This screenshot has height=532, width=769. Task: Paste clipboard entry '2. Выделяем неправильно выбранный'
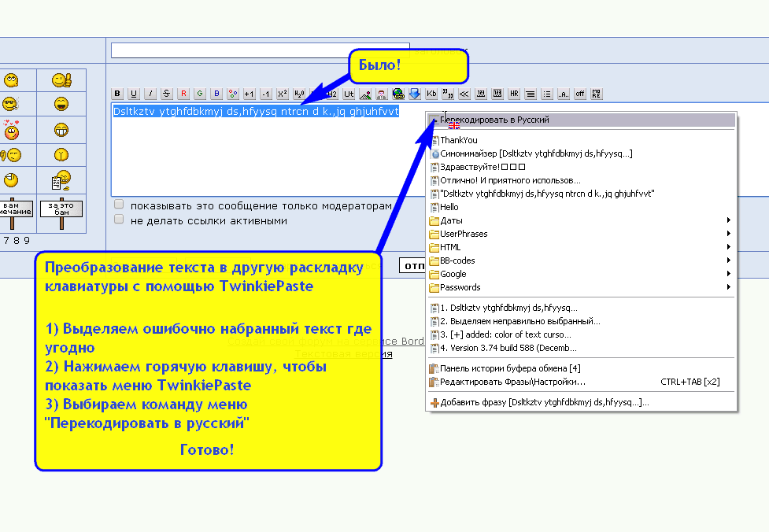(581, 321)
